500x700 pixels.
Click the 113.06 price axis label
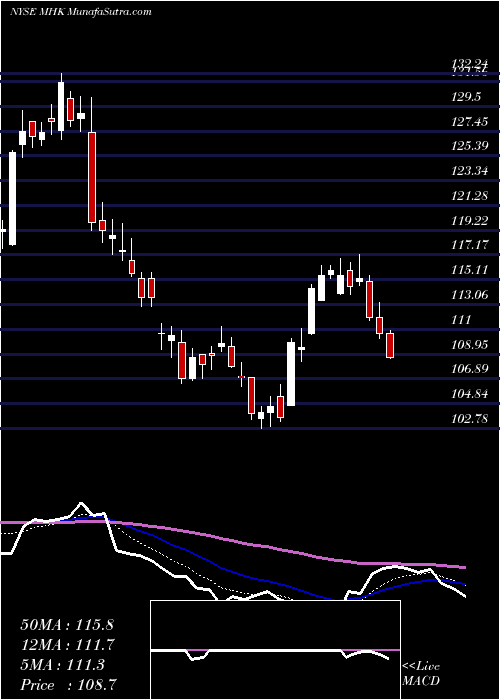pos(468,295)
